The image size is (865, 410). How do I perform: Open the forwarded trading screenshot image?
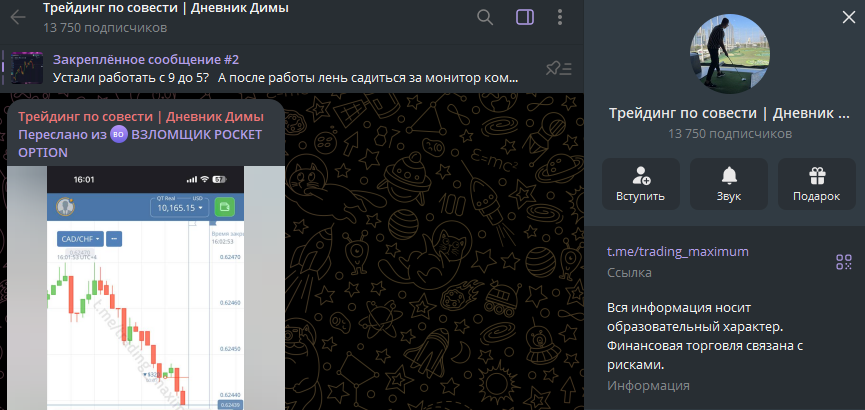(146, 287)
